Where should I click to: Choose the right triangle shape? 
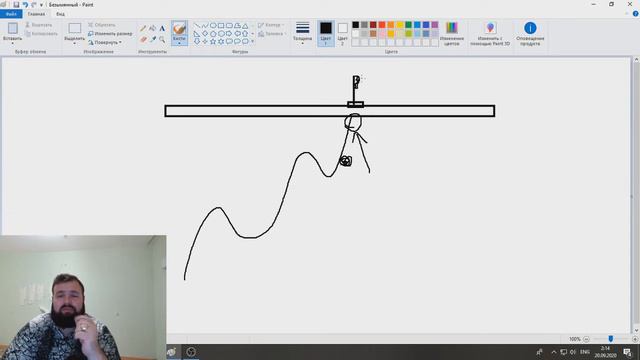pos(197,33)
